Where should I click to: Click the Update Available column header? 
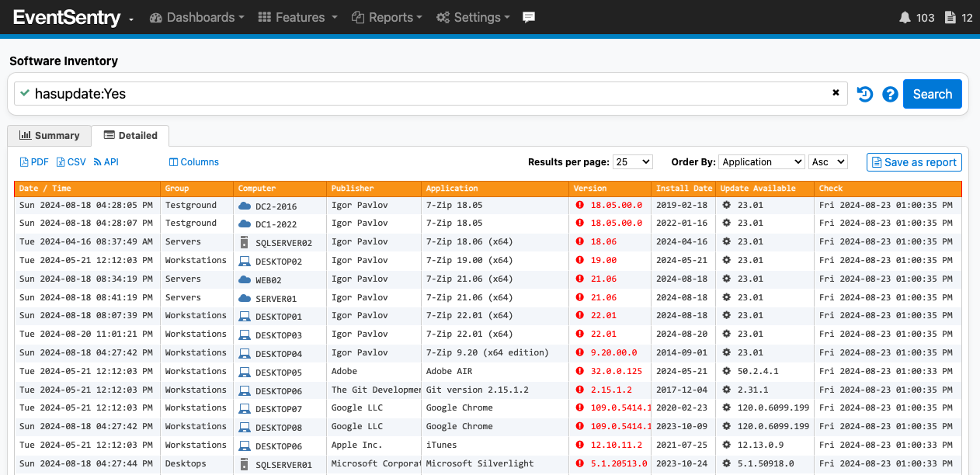point(765,189)
